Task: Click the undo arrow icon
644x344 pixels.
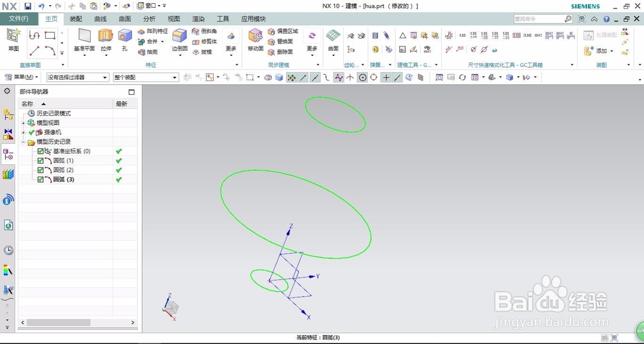Action: [x=41, y=6]
